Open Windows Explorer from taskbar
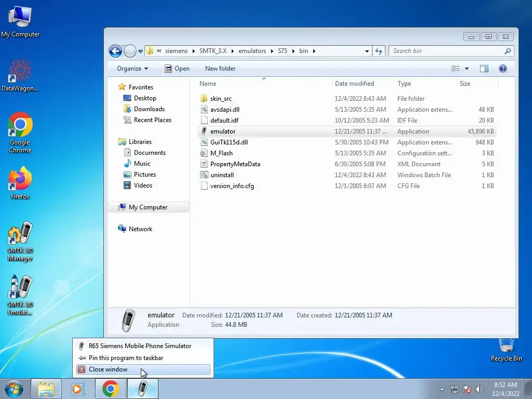 (46, 389)
